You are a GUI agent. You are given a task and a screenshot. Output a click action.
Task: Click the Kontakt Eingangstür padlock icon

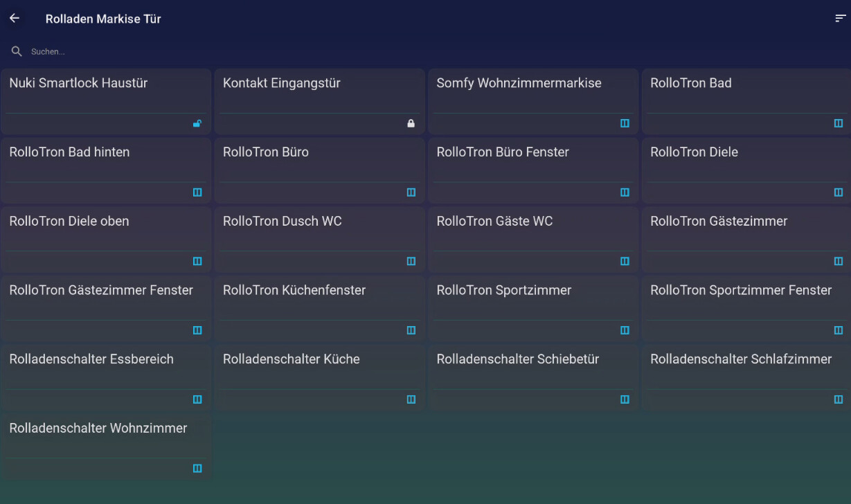pyautogui.click(x=411, y=124)
